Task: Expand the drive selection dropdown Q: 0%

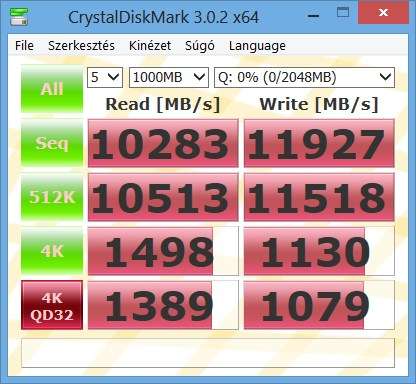Action: (304, 77)
